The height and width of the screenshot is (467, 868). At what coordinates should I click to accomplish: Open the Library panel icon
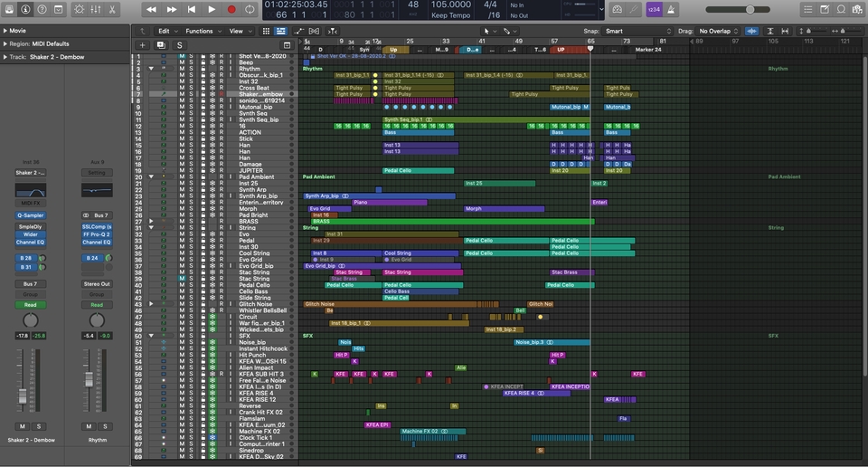[x=9, y=9]
